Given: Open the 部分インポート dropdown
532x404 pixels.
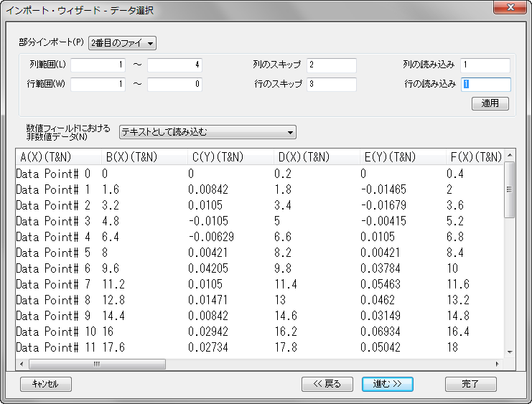Looking at the screenshot, I should 122,43.
